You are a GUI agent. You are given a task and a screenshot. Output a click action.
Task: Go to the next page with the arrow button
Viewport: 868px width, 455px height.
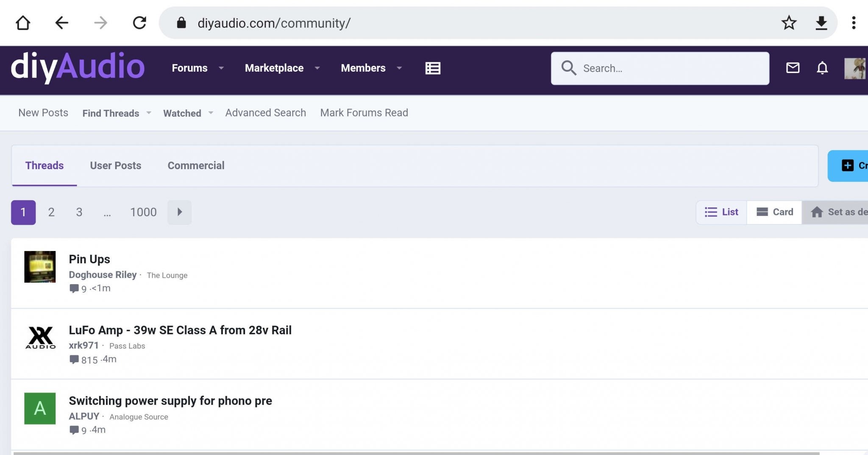click(179, 212)
